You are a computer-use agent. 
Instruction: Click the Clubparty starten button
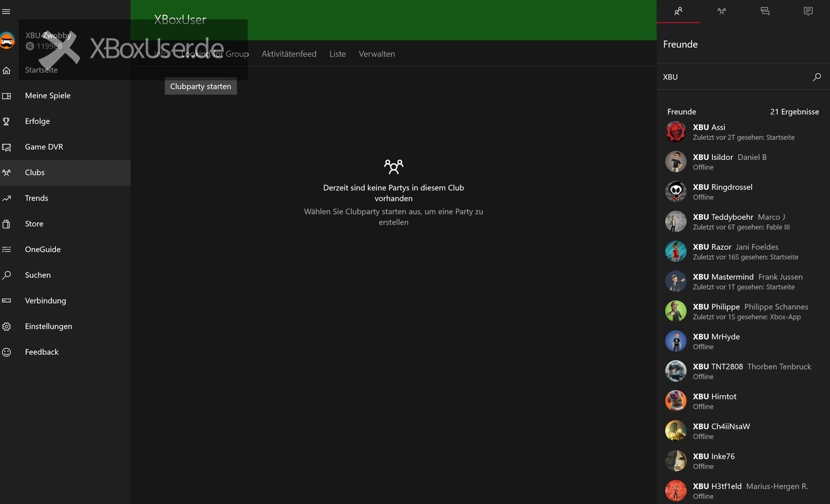pos(200,86)
